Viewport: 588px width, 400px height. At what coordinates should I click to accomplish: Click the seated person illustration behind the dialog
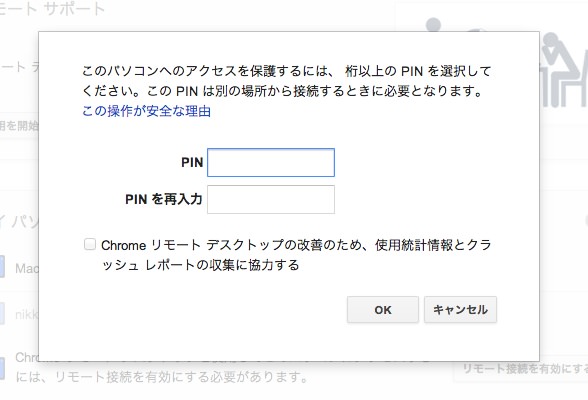[x=564, y=70]
